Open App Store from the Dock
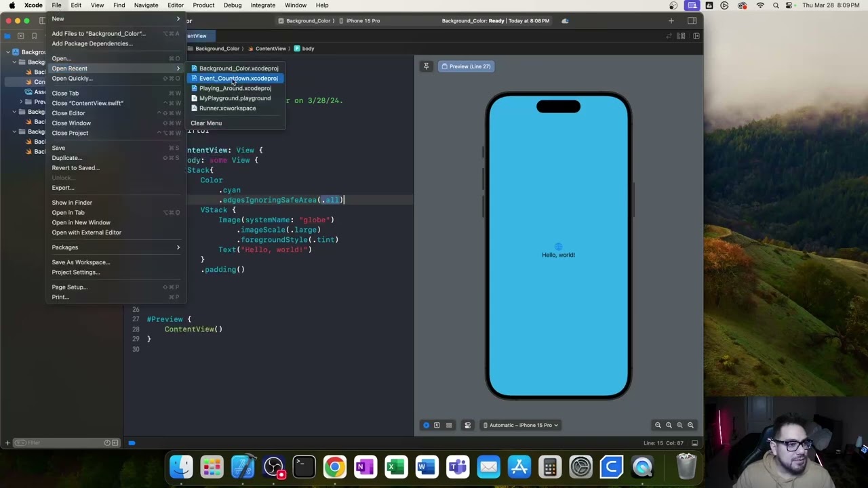Screen dimensions: 868x488 tap(519, 467)
